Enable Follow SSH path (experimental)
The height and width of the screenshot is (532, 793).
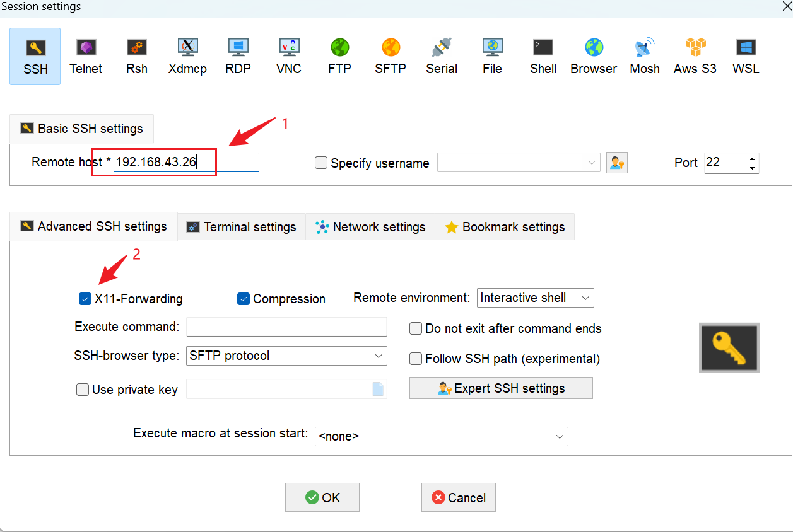click(416, 359)
